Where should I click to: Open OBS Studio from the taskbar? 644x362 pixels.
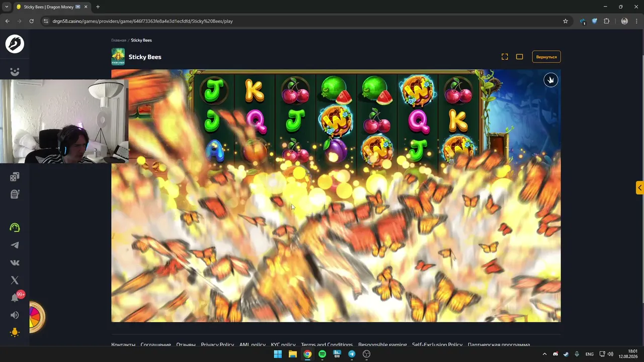pos(367,354)
